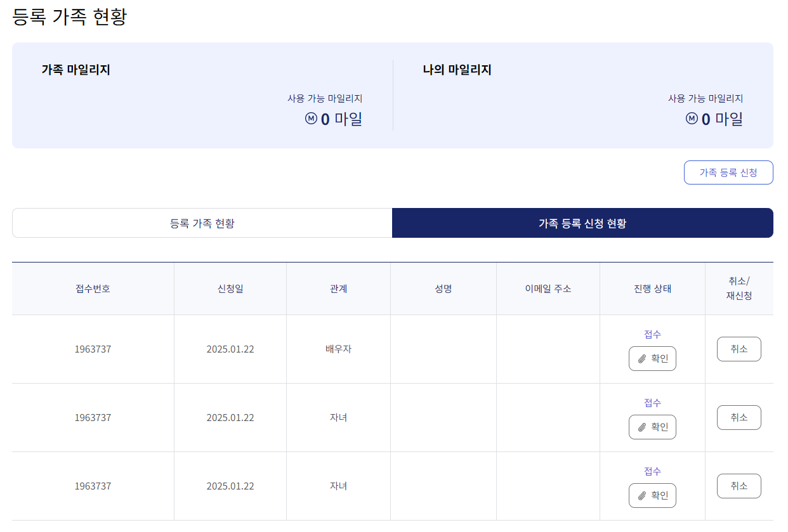Image resolution: width=788 pixels, height=532 pixels.
Task: Click the 접수번호 column header
Action: click(x=93, y=288)
